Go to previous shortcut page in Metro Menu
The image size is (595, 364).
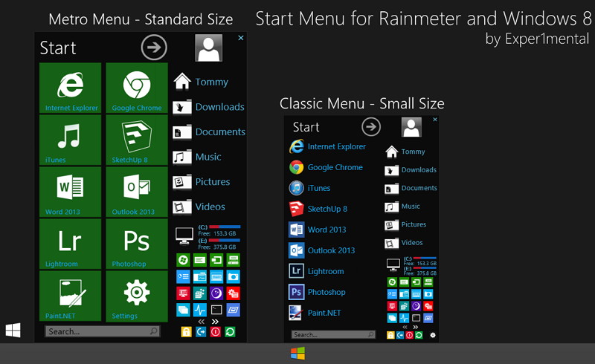click(201, 322)
